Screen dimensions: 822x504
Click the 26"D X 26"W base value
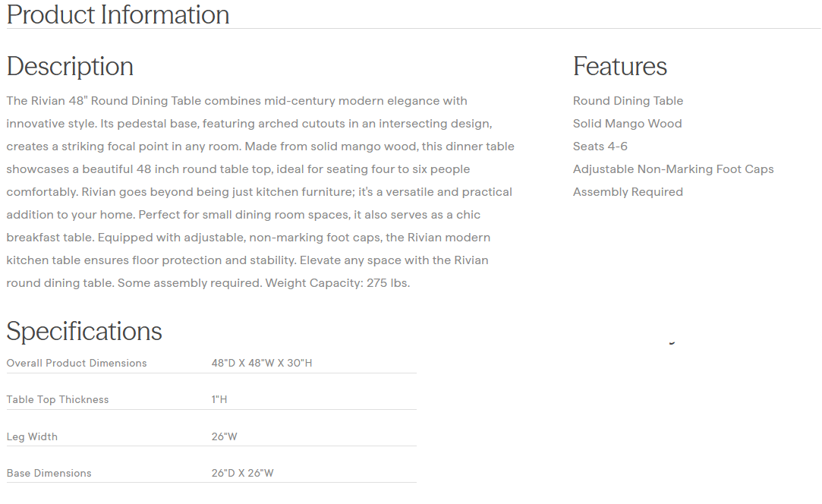click(x=242, y=474)
